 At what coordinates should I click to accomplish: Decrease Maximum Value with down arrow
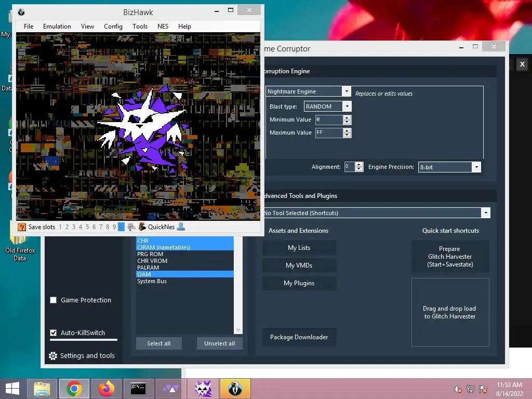347,135
